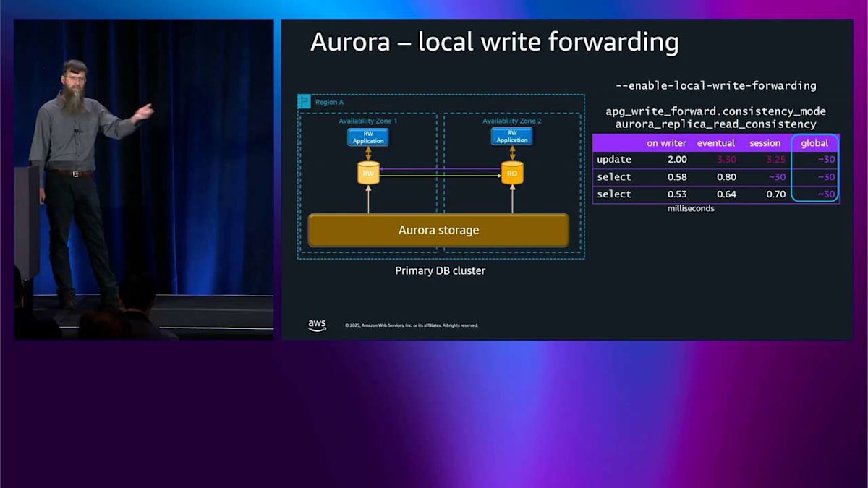Click the 0.70 session value

[775, 194]
